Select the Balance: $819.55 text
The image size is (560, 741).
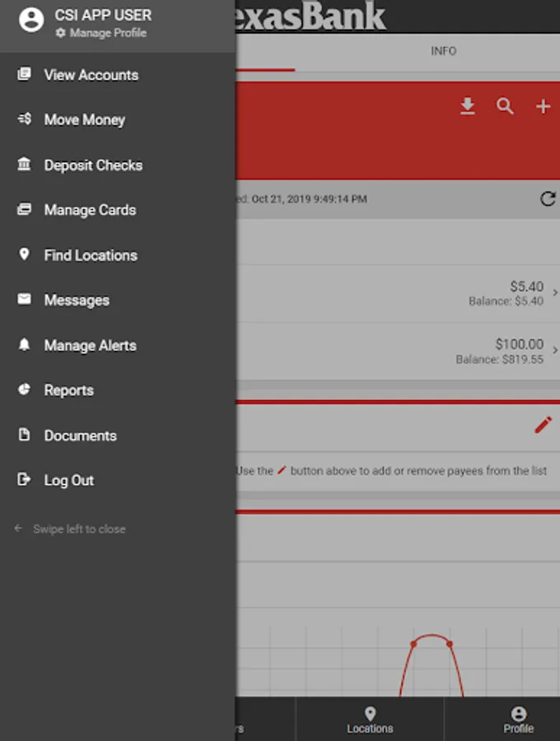point(500,360)
